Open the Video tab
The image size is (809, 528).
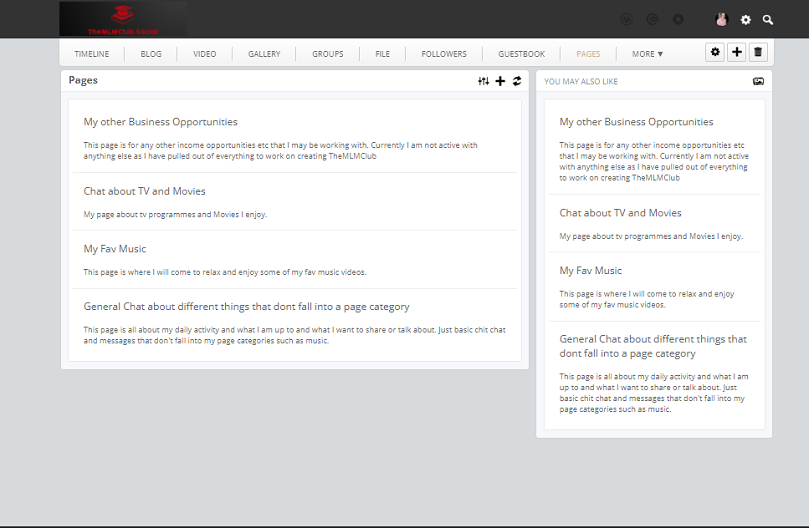(204, 54)
